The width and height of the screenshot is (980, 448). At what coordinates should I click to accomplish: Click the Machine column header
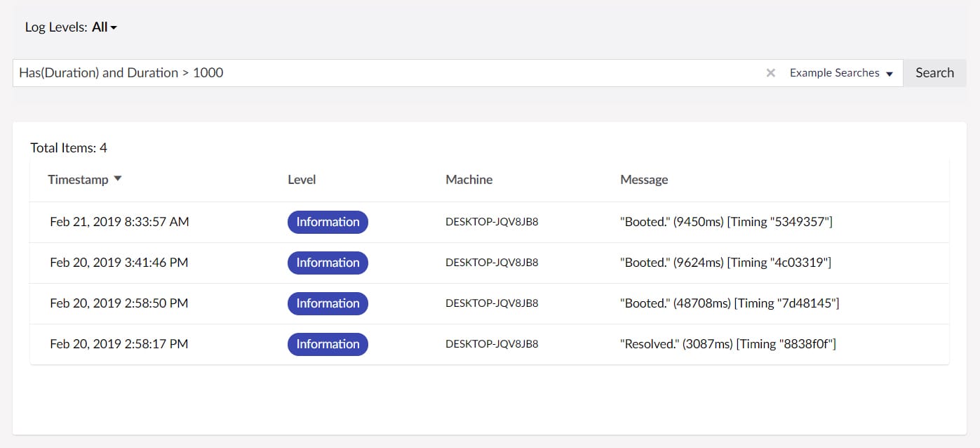click(x=469, y=180)
